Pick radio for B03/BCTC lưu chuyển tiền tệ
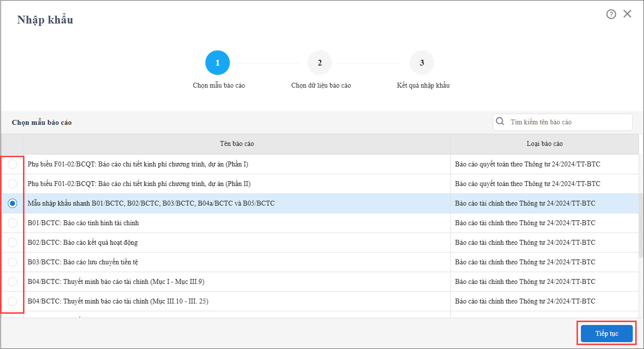 pyautogui.click(x=13, y=262)
